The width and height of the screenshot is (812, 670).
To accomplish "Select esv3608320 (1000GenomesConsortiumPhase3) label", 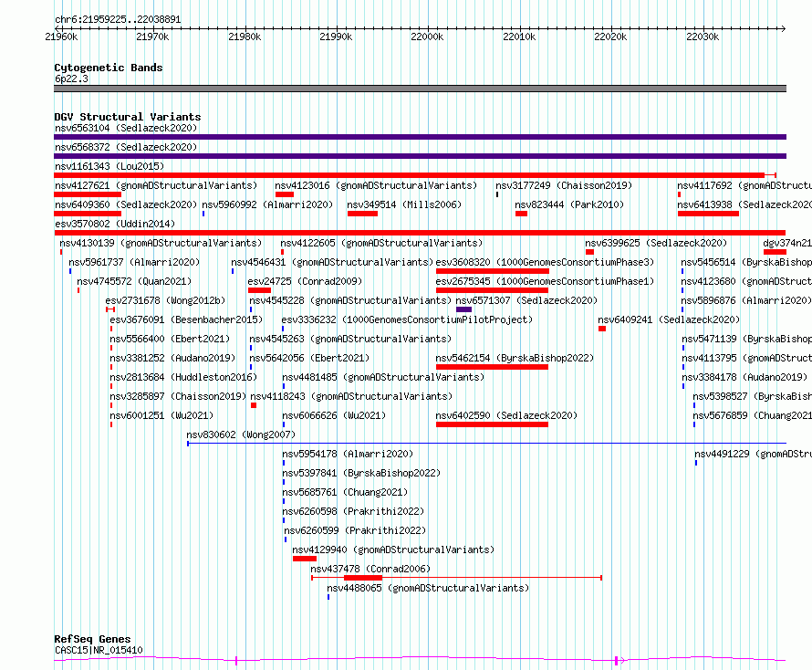I will (x=545, y=262).
